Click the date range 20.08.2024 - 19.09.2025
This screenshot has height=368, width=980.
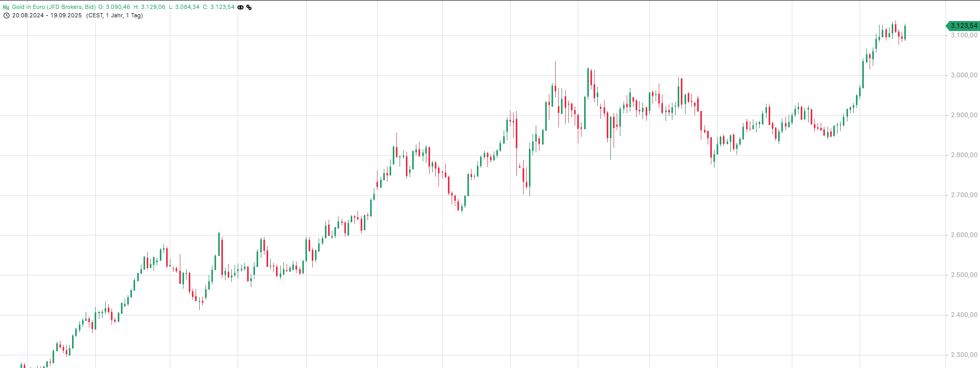(47, 15)
